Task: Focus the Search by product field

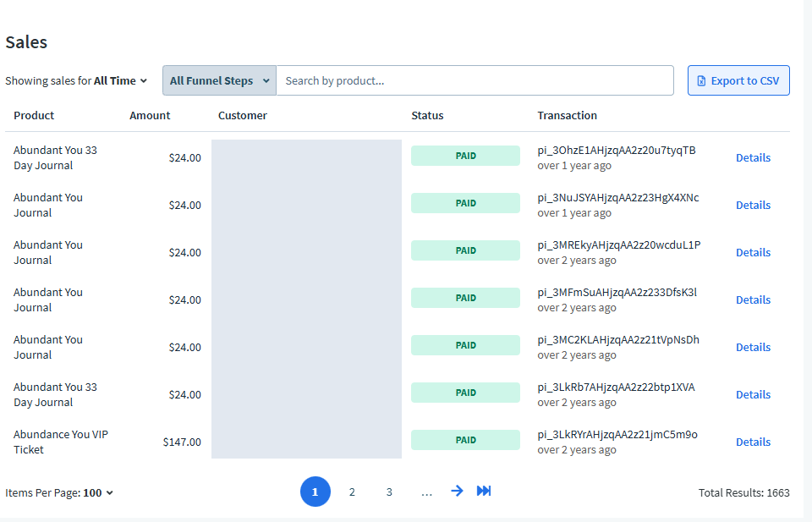Action: pos(475,80)
